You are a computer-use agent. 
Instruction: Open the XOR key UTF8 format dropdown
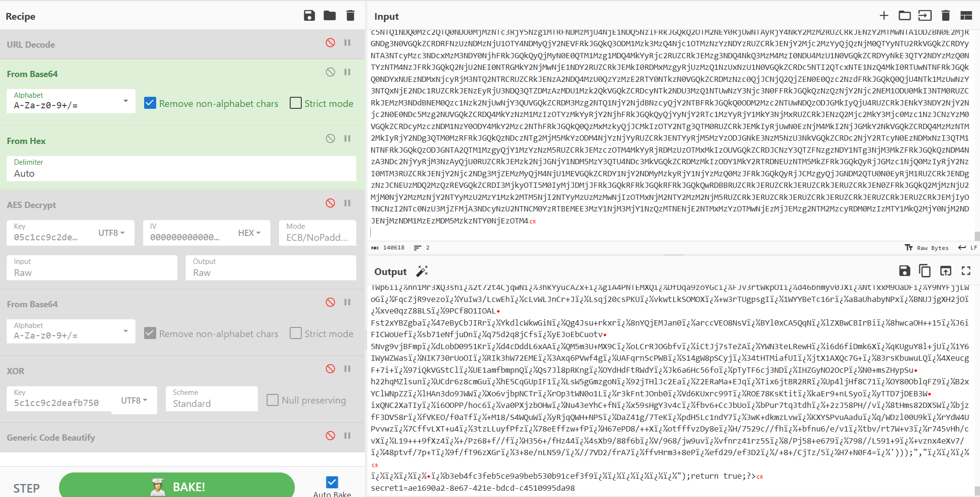pos(134,401)
